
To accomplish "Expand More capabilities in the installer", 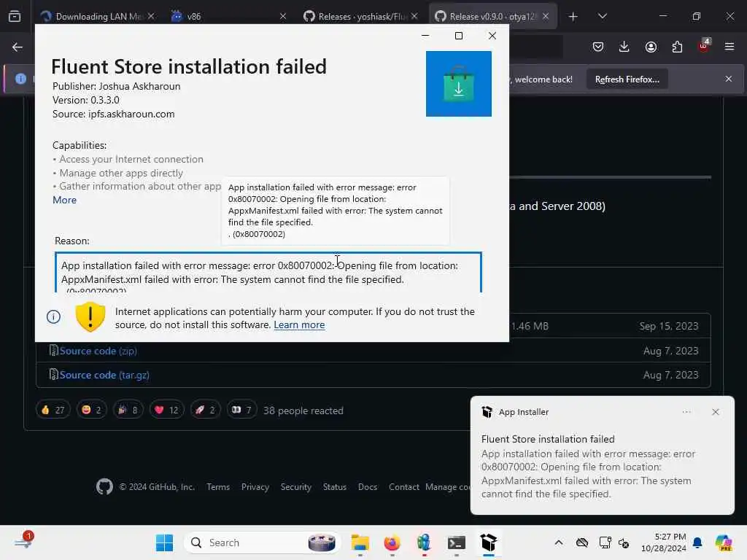I will (64, 200).
